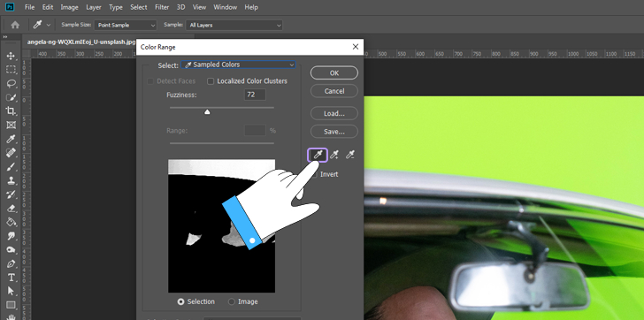Switch to the angela-ng unsplash.jpg document tab
Image resolution: width=644 pixels, height=320 pixels.
pos(80,42)
